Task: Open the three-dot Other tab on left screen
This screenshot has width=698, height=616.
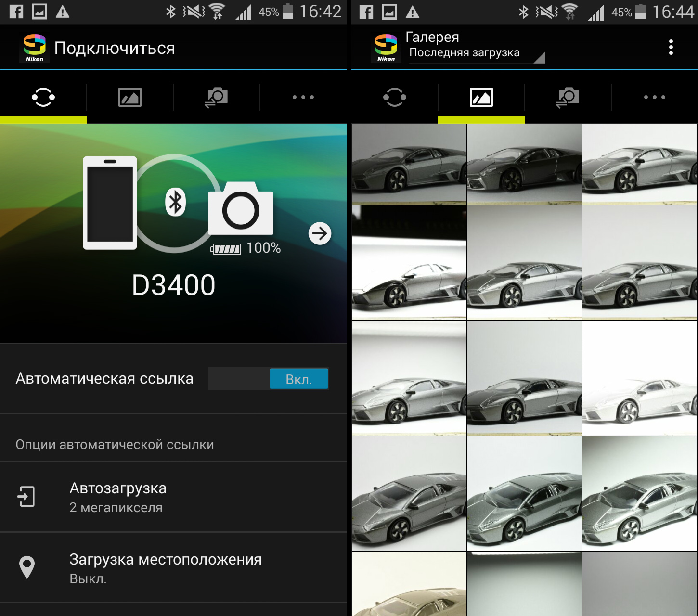Action: point(303,97)
